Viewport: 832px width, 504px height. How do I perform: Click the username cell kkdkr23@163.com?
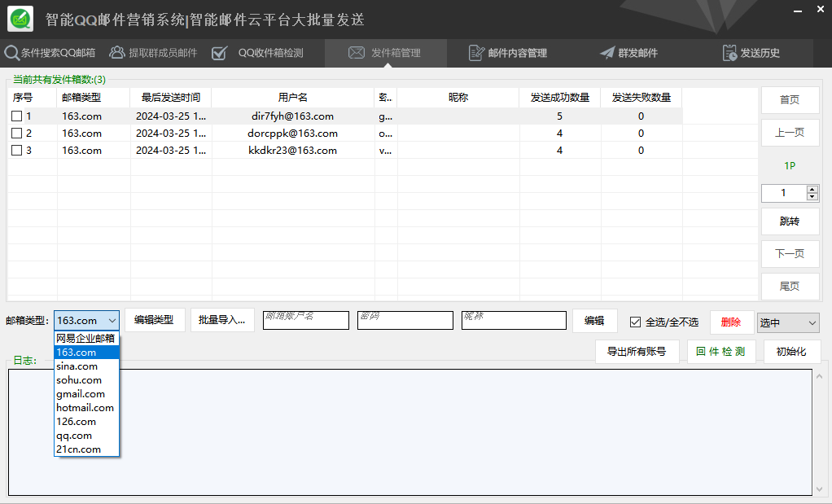(293, 150)
